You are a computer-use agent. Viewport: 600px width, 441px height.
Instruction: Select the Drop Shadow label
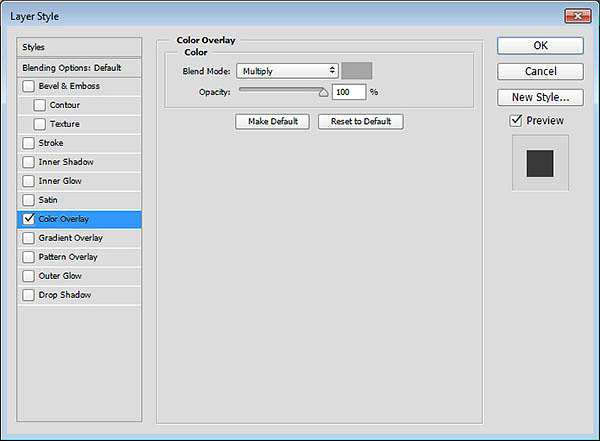click(x=65, y=295)
